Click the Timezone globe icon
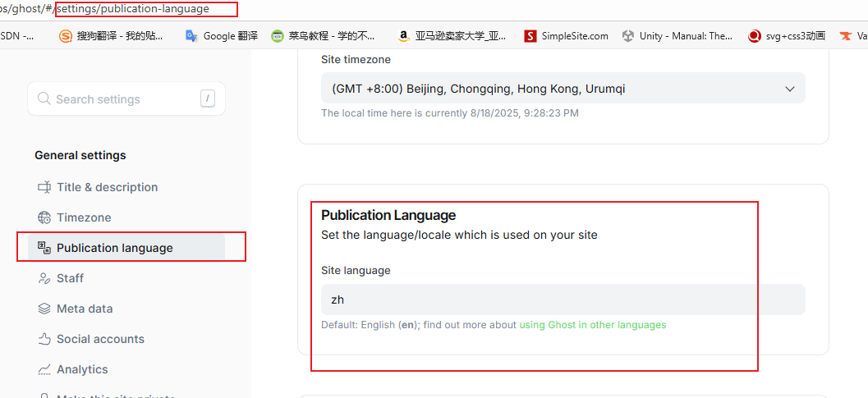Screen dimensions: 868x398 click(44, 217)
